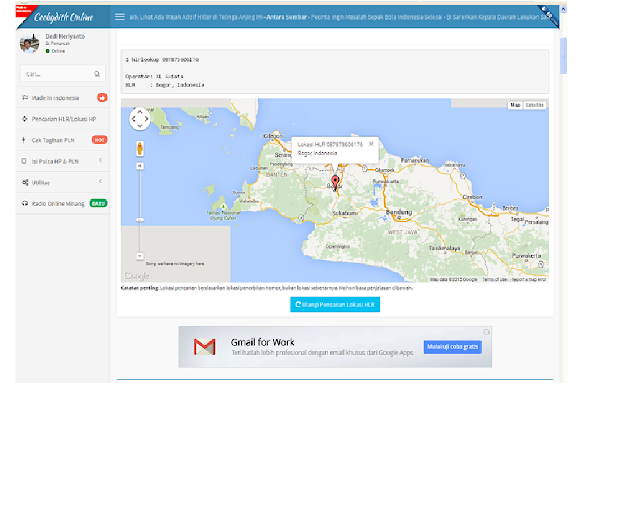Click the corner ribbon icon at top right
640x512 pixels.
click(x=548, y=15)
